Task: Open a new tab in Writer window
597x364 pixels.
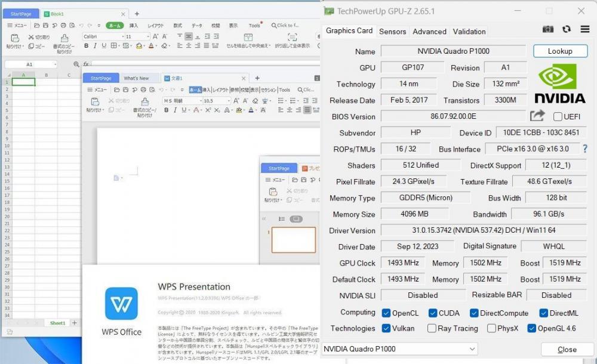Action: [x=257, y=78]
